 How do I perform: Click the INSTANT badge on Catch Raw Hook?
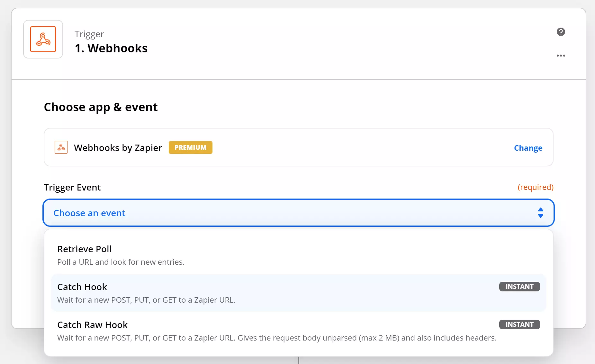coord(519,324)
